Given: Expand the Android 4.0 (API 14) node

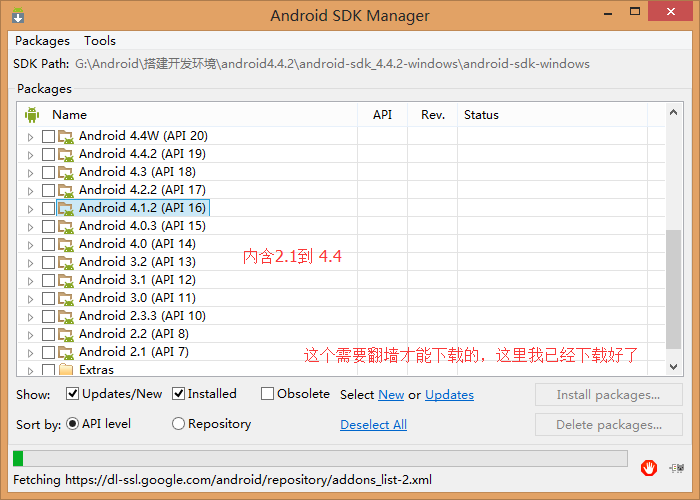Looking at the screenshot, I should 30,245.
